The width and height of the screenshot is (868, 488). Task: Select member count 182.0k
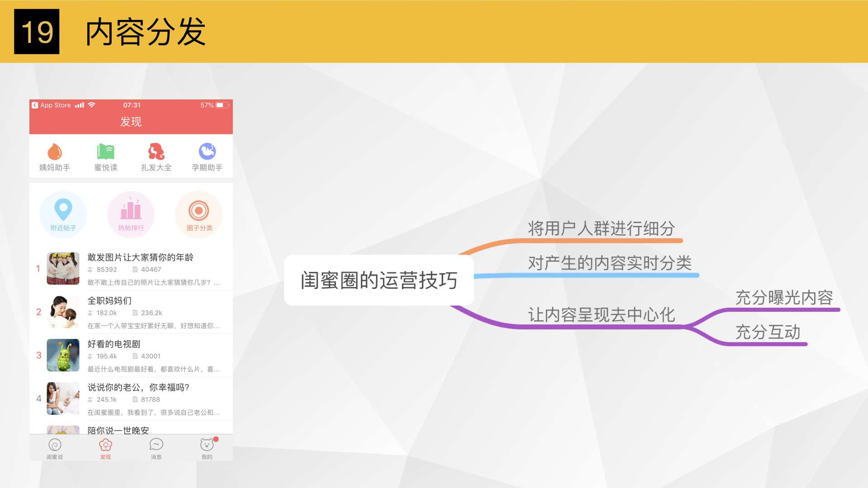(x=107, y=313)
